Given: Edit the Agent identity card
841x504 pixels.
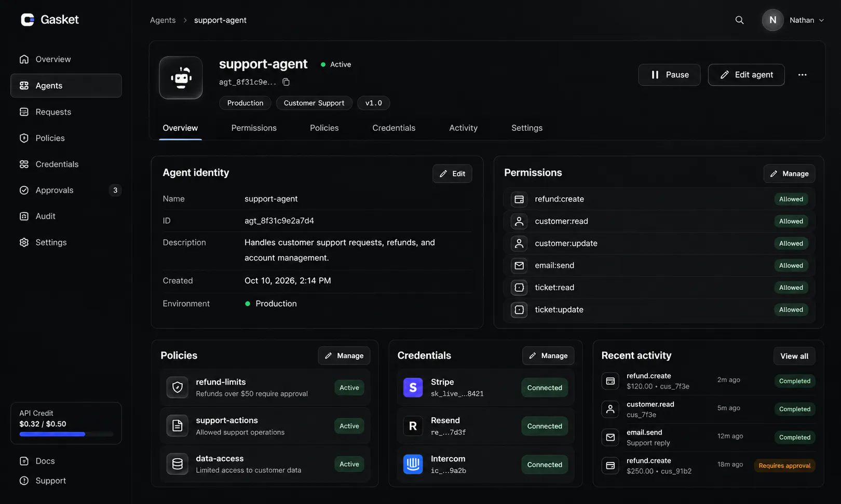Looking at the screenshot, I should click(x=452, y=174).
